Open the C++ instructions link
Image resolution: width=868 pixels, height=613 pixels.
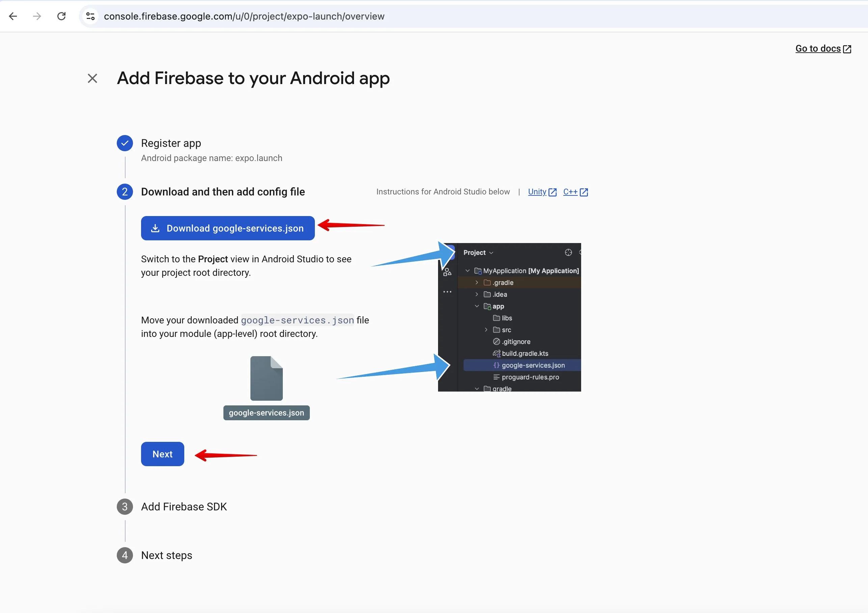(575, 192)
